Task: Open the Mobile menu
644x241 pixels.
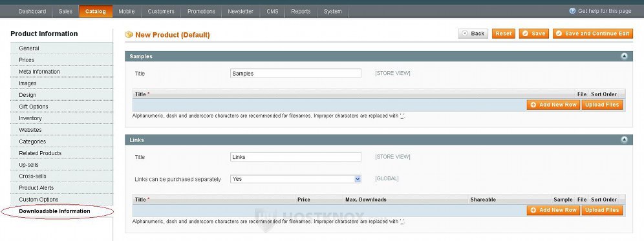Action: pyautogui.click(x=127, y=12)
